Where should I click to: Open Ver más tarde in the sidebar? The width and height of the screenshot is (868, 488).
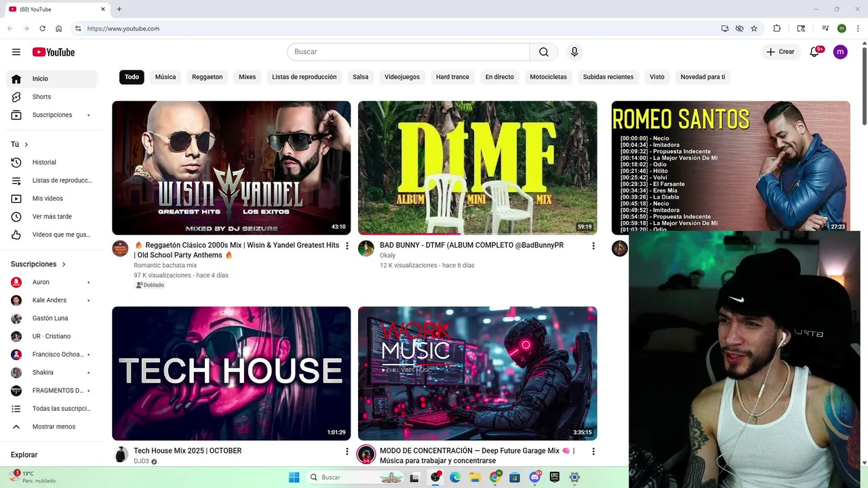pos(52,217)
